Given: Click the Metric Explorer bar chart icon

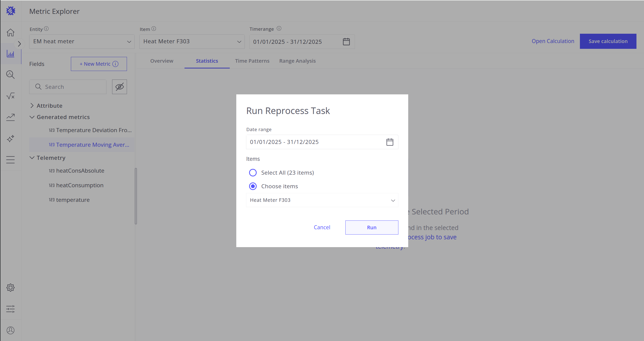Looking at the screenshot, I should 10,54.
